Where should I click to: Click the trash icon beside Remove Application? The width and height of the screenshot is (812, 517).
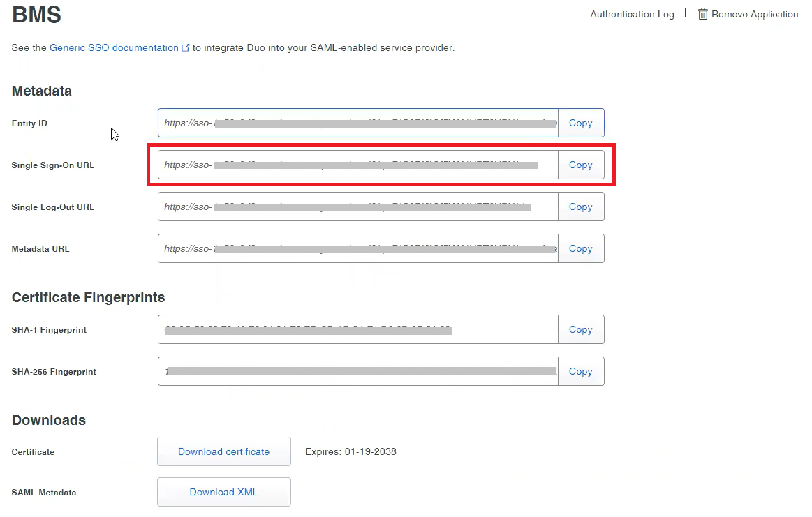pos(703,14)
